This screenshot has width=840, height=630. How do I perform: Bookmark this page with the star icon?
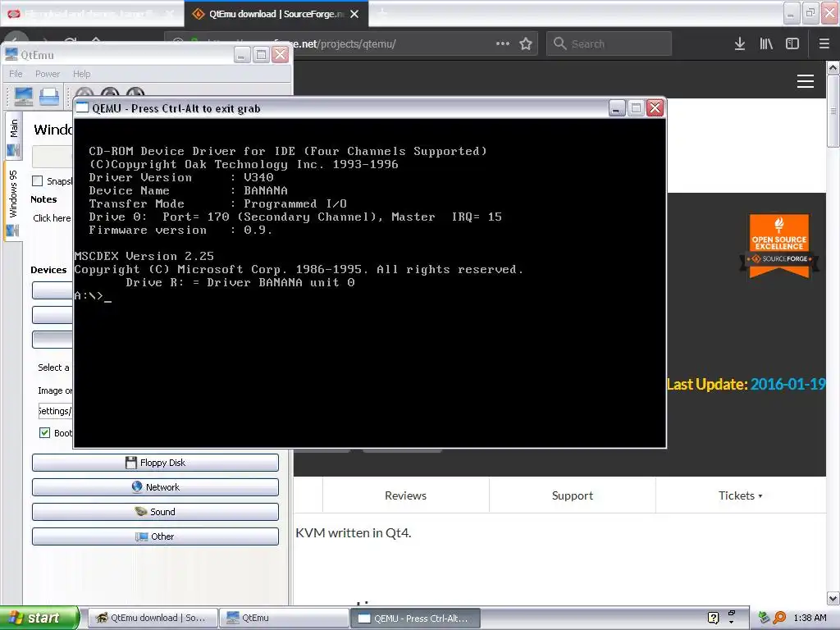526,44
